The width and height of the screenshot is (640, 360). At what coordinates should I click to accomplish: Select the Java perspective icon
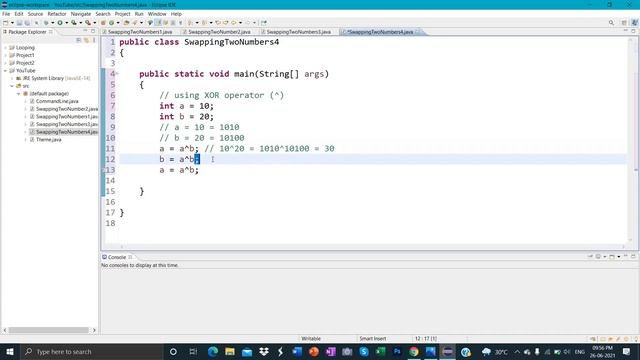[x=635, y=23]
